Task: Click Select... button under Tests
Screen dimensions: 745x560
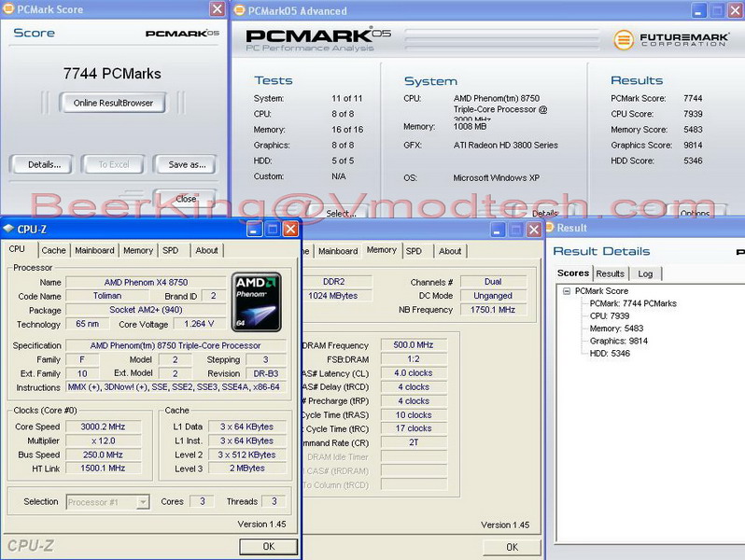Action: (x=341, y=213)
